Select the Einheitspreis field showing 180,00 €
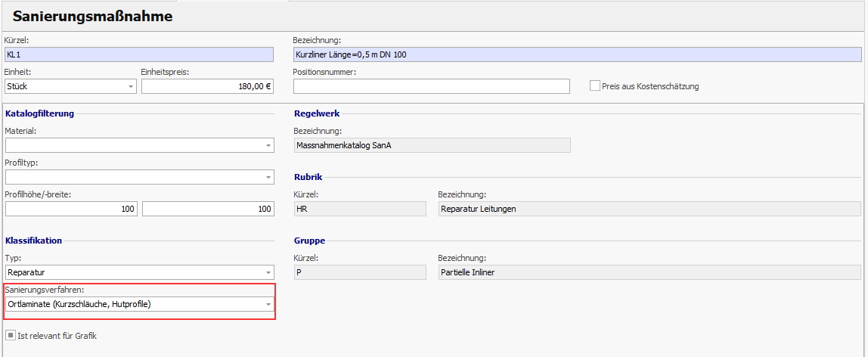868x357 pixels. click(207, 86)
